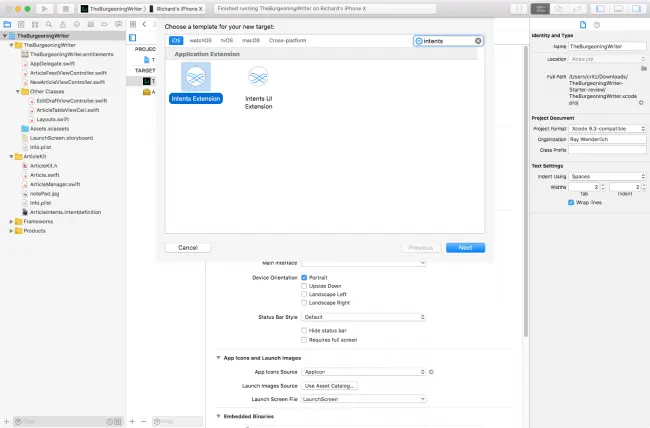Image resolution: width=650 pixels, height=428 pixels.
Task: Stop the running app
Action: coord(65,8)
